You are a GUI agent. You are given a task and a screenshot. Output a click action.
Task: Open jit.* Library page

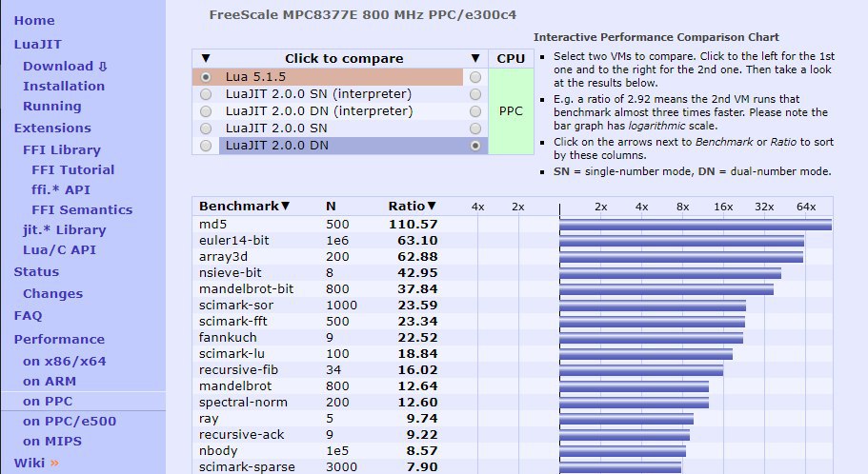64,230
